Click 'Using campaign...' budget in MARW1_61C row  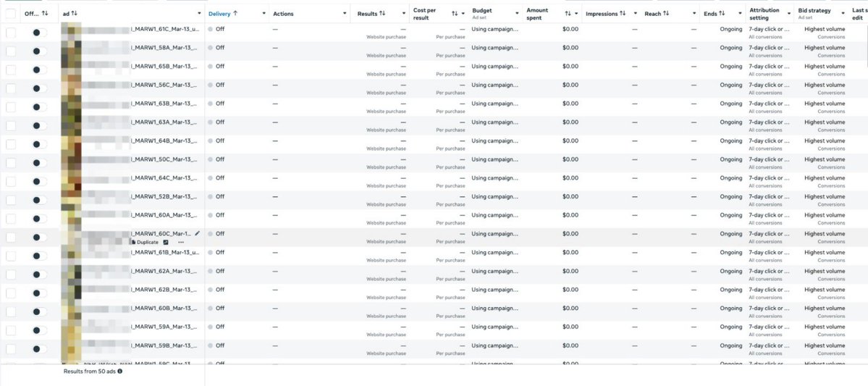[x=495, y=29]
